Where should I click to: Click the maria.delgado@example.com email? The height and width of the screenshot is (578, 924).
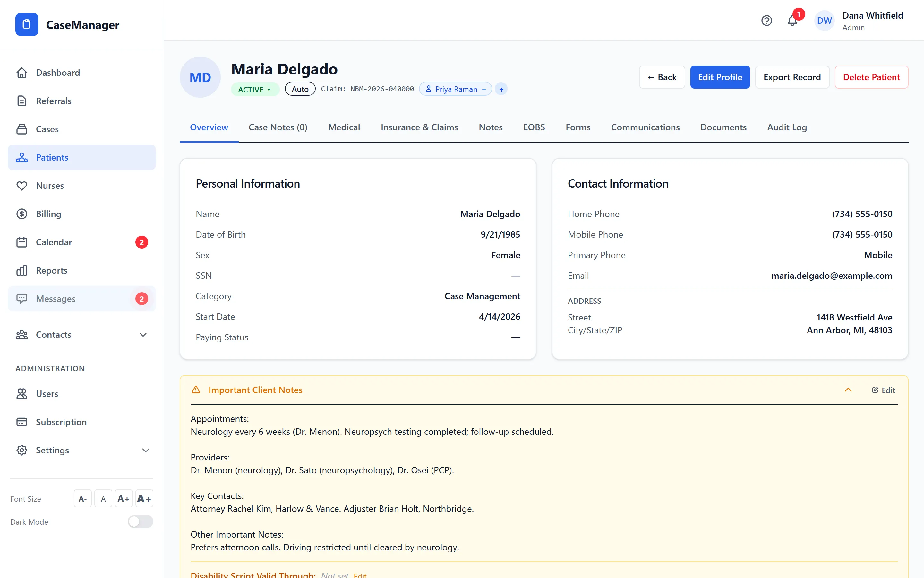(x=832, y=276)
